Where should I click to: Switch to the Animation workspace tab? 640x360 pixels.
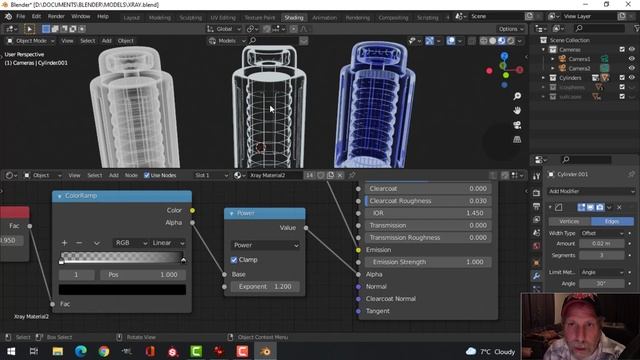click(324, 18)
